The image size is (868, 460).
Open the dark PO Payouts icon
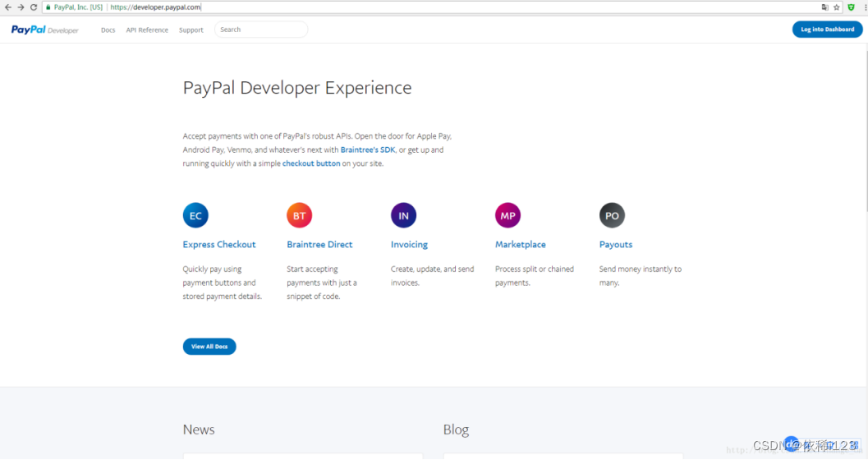612,215
